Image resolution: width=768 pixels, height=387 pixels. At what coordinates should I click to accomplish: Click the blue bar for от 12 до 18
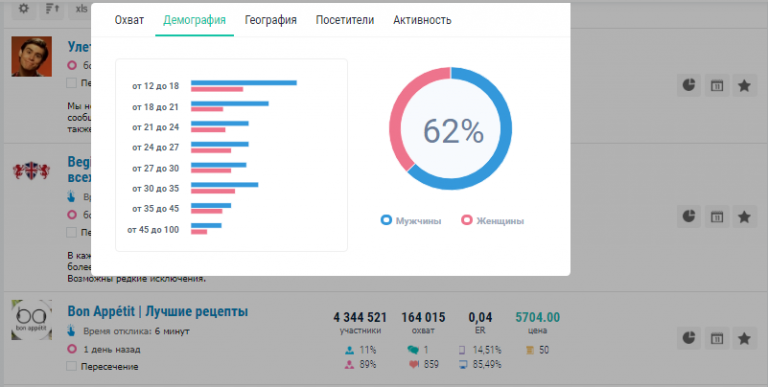tap(244, 83)
